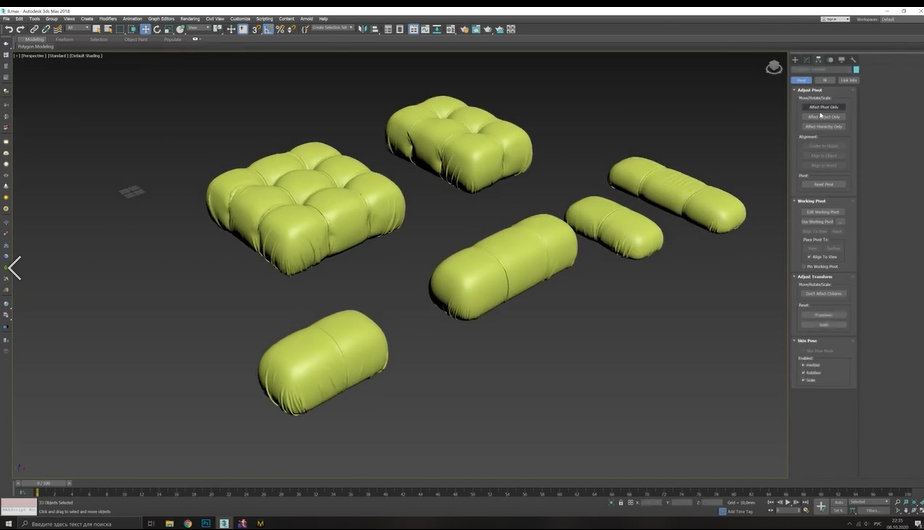Open Create Selection Set dropdown
This screenshot has height=530, width=924.
[332, 28]
